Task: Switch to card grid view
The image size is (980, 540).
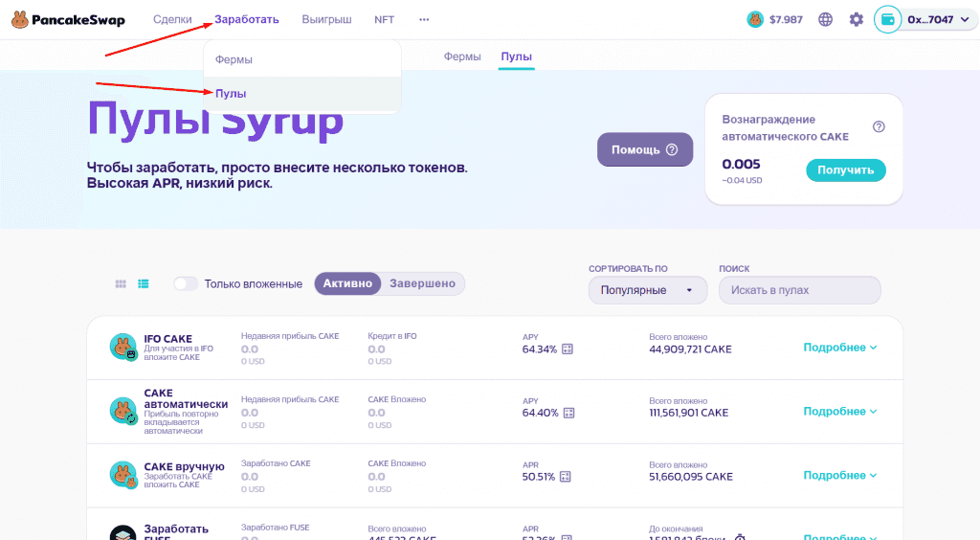Action: [121, 283]
